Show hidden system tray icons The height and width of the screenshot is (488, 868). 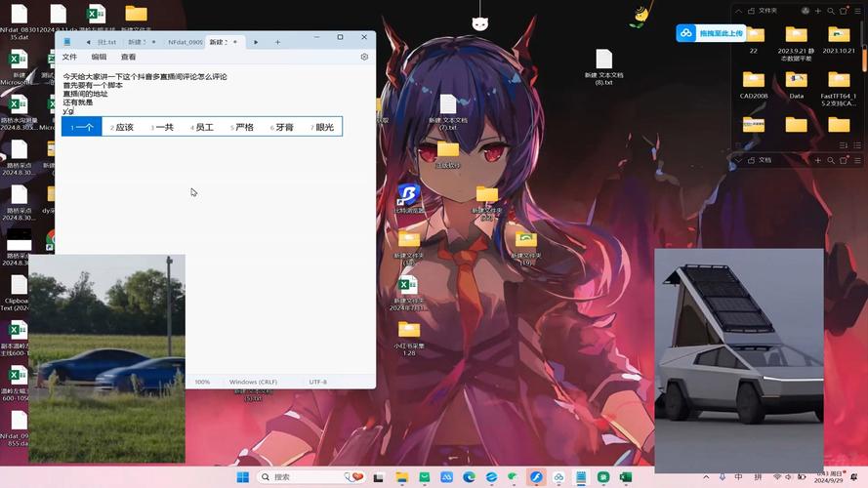click(706, 477)
